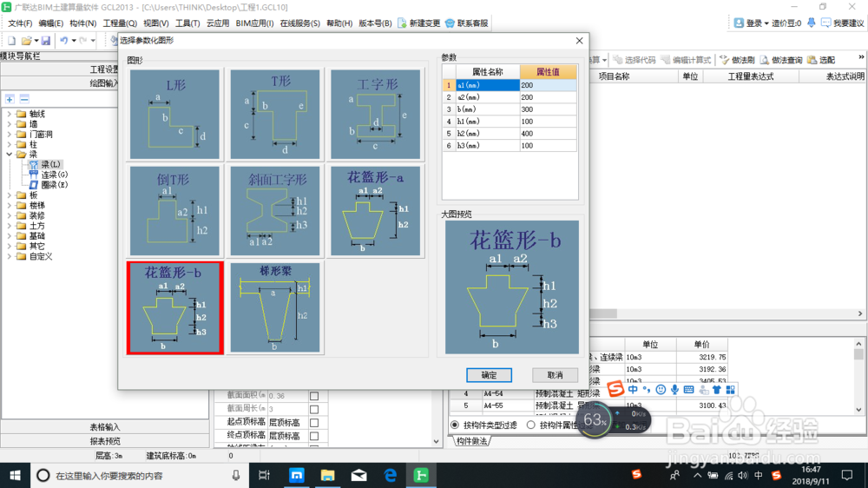This screenshot has width=868, height=488.
Task: Select the 花篮形-b shape thumbnail
Action: click(175, 307)
